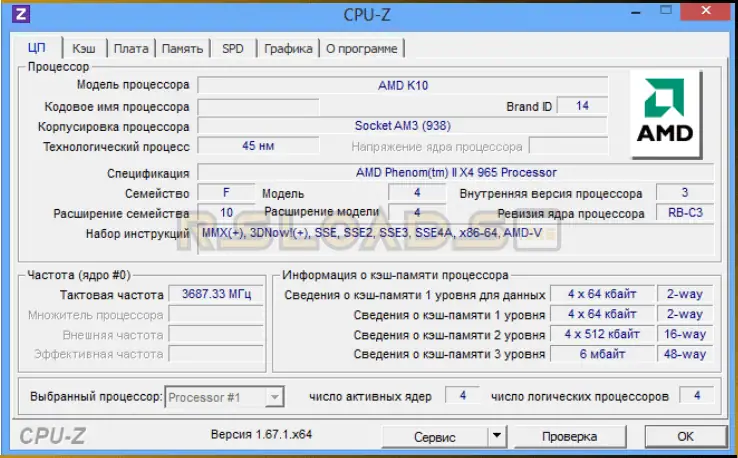The width and height of the screenshot is (738, 458).
Task: Click the 3687.33 МГц clock value
Action: click(x=216, y=294)
